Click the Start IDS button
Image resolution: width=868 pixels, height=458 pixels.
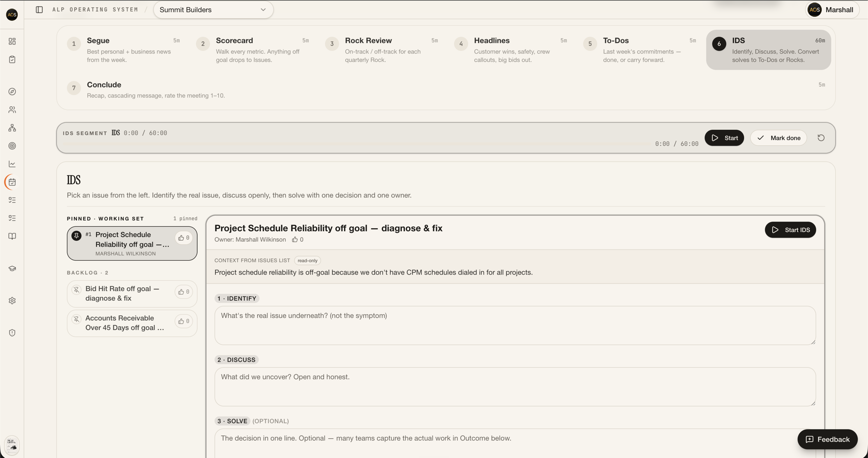(x=790, y=230)
